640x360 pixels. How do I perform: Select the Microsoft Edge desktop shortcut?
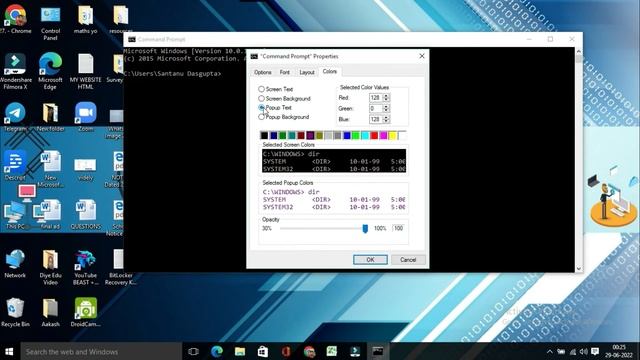pos(50,71)
